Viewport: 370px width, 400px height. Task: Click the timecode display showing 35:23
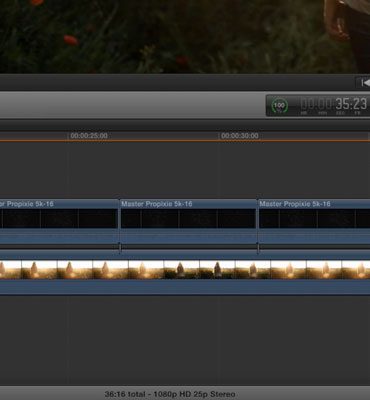pyautogui.click(x=334, y=105)
